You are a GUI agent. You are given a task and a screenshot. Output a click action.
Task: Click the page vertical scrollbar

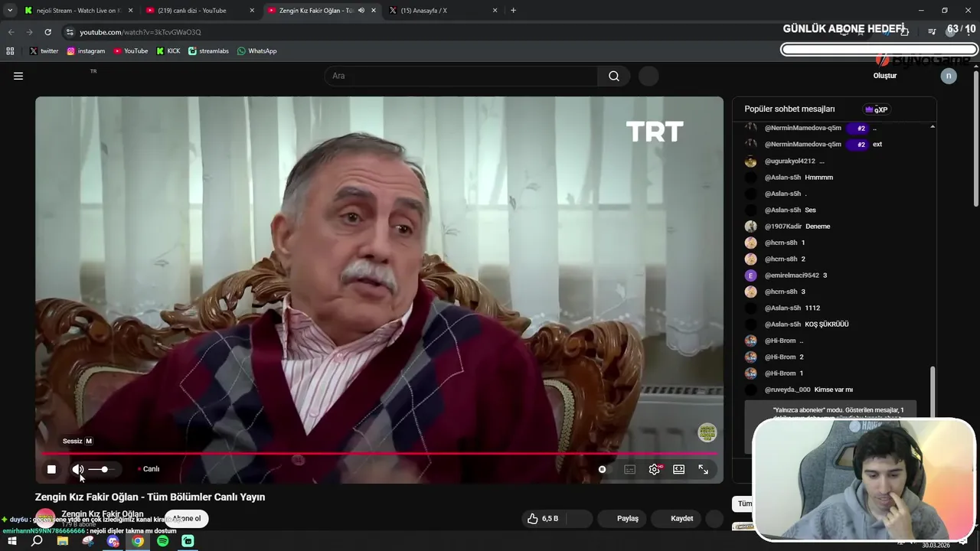(975, 138)
